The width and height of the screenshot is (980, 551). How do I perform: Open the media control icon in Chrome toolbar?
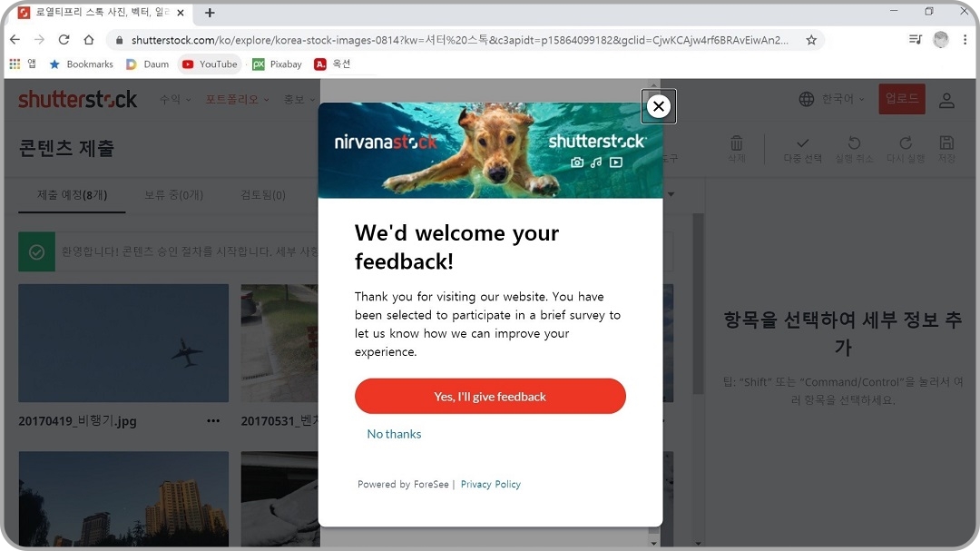coord(915,39)
